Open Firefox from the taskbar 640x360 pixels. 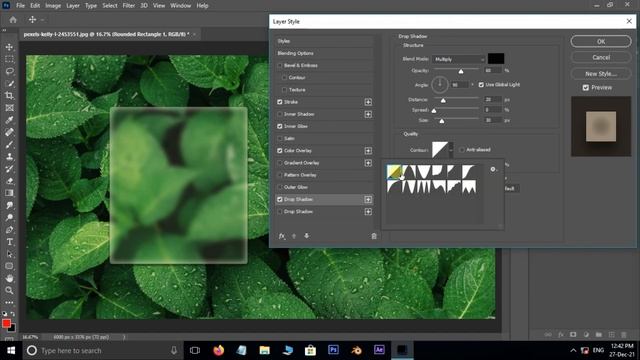click(x=218, y=350)
